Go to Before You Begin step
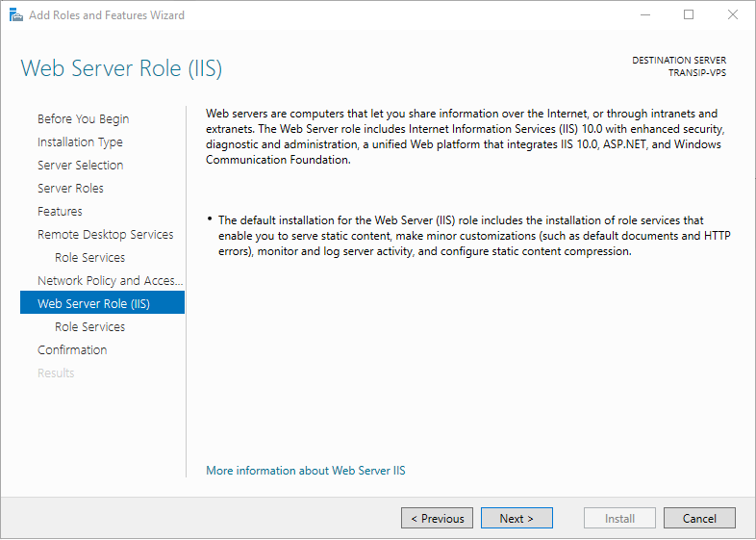The width and height of the screenshot is (756, 540). (84, 118)
